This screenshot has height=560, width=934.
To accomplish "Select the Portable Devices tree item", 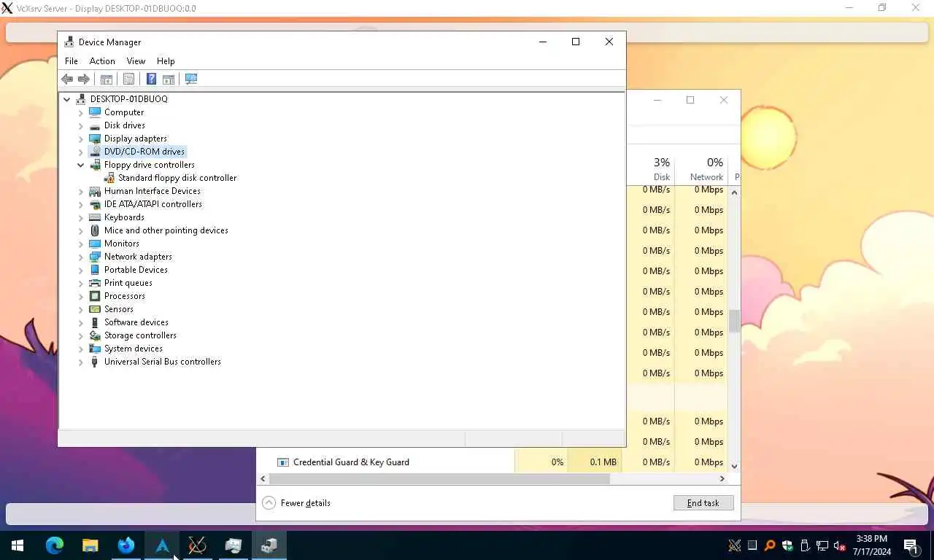I will tap(136, 270).
